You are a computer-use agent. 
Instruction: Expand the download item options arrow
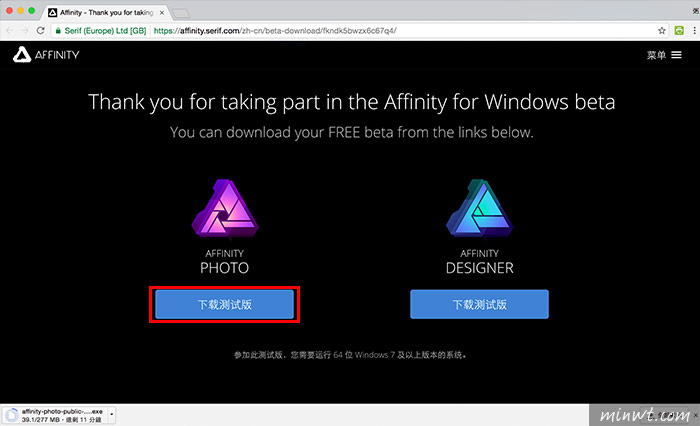111,415
